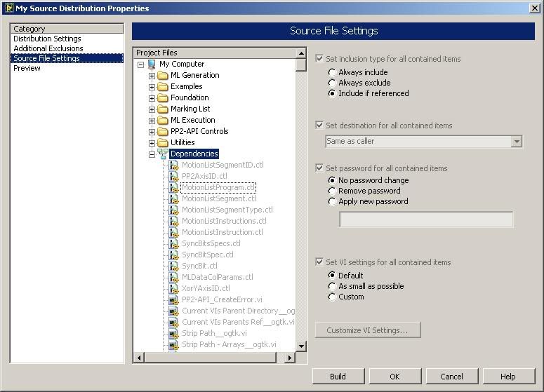Viewport: 544px width, 392px height.
Task: Click the Strip Path__ogtk.vi file icon
Action: pyautogui.click(x=173, y=333)
